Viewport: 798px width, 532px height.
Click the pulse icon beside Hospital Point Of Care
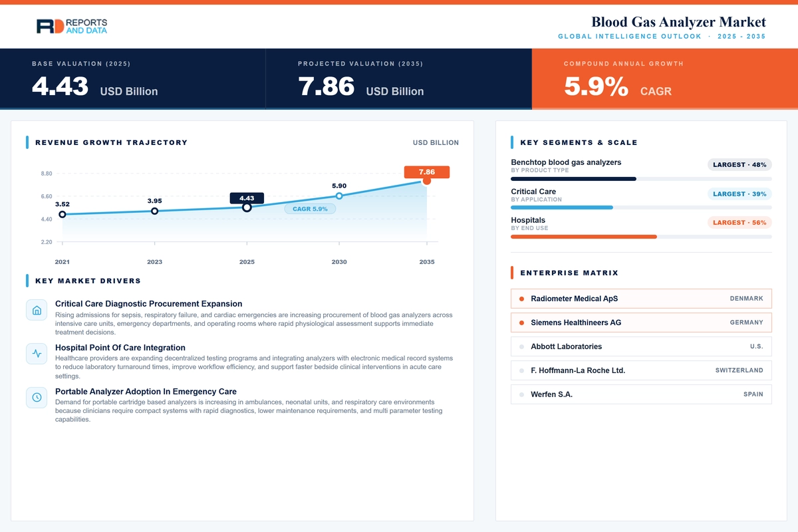coord(37,354)
